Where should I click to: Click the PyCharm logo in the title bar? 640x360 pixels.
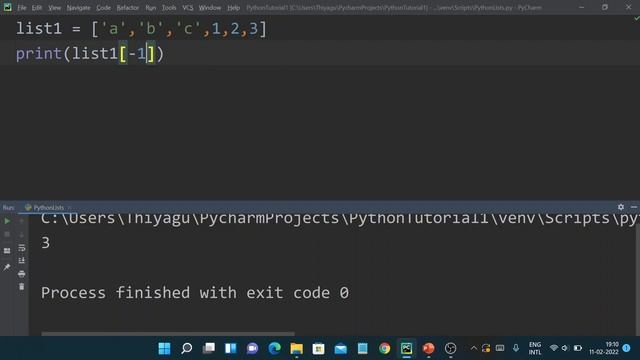point(7,7)
